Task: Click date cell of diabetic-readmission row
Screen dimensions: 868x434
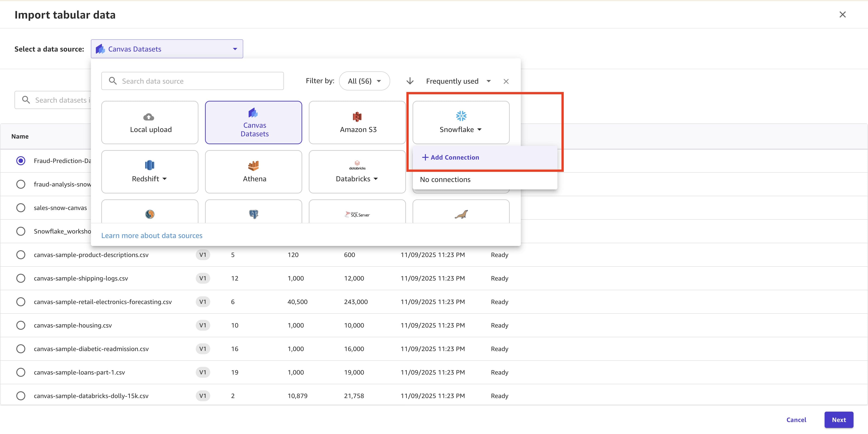Action: (x=433, y=349)
